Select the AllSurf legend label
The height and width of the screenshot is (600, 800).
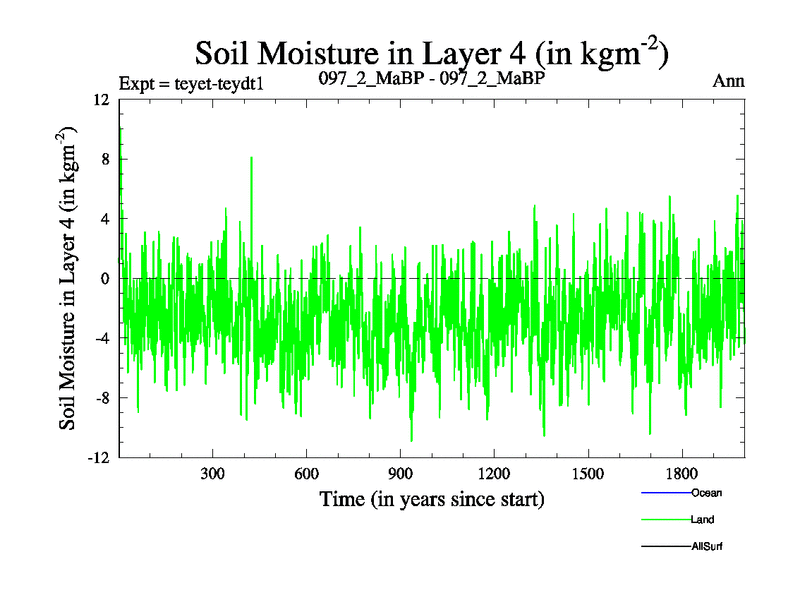[x=706, y=547]
